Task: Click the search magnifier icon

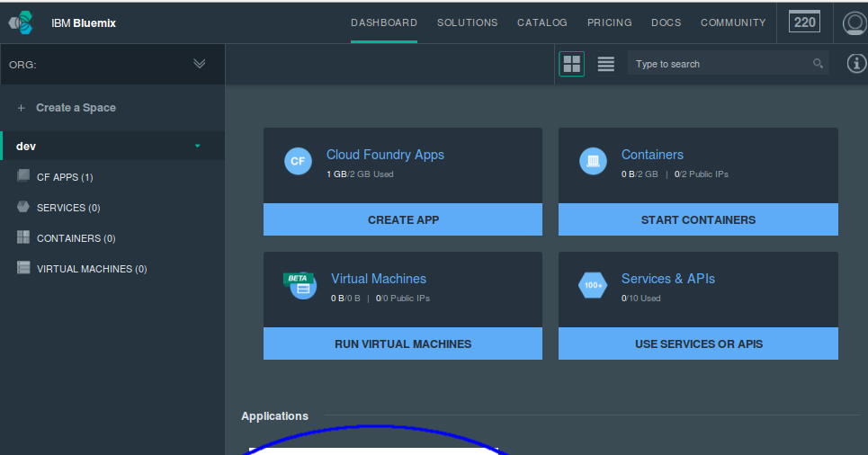Action: pos(818,64)
